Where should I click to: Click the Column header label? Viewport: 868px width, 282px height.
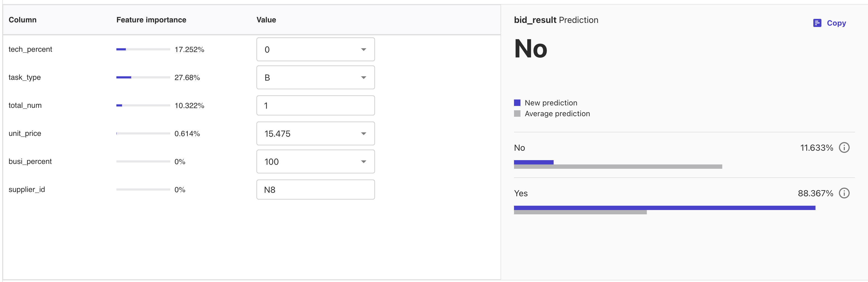(22, 20)
